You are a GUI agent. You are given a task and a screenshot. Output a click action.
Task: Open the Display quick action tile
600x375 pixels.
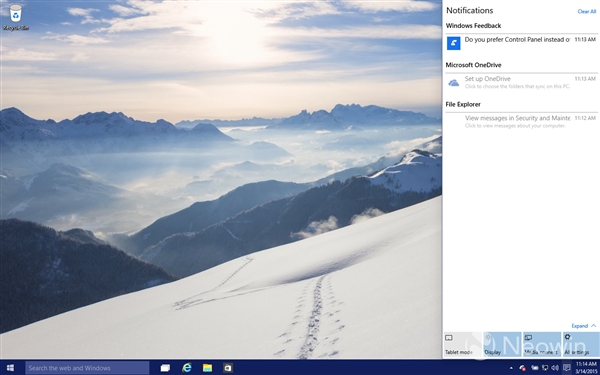(502, 345)
